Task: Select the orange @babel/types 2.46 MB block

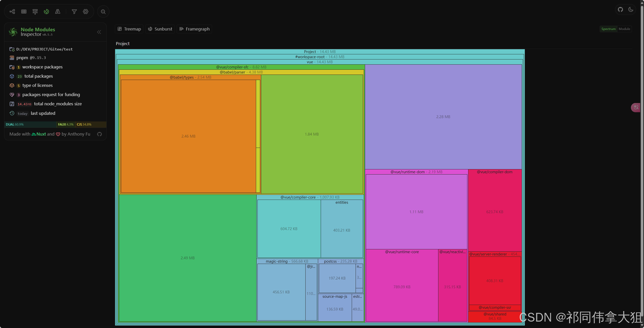Action: 188,136
